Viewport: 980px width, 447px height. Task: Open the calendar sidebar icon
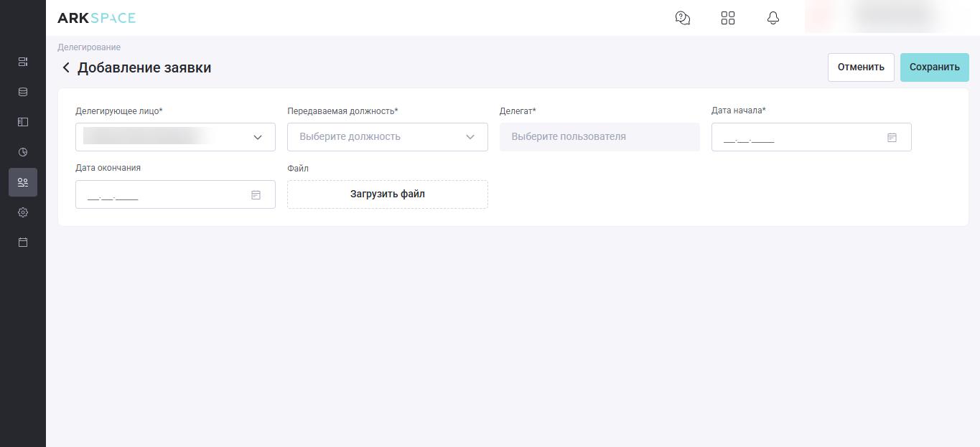point(23,243)
